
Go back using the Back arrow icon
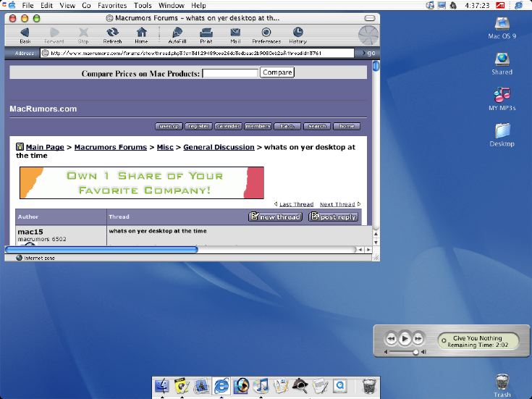[x=25, y=33]
